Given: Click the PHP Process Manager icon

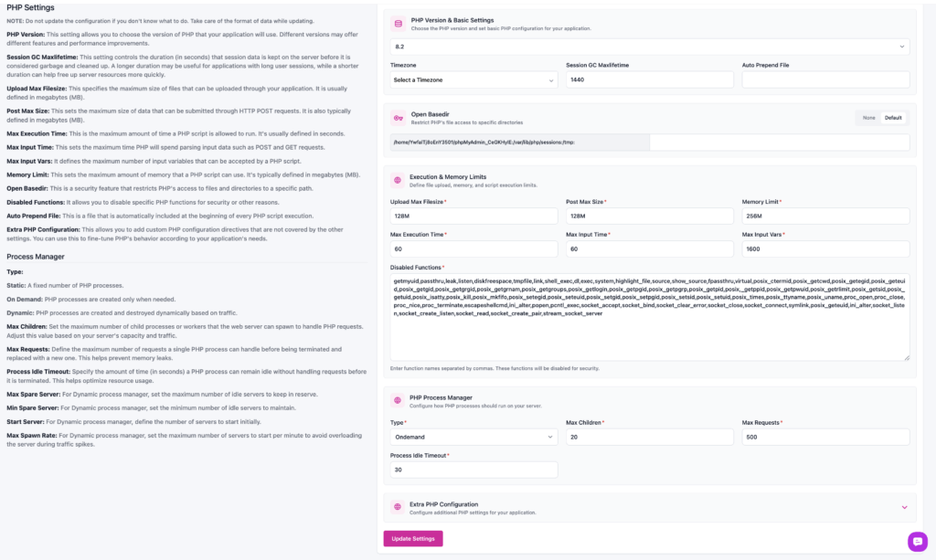Looking at the screenshot, I should (398, 402).
